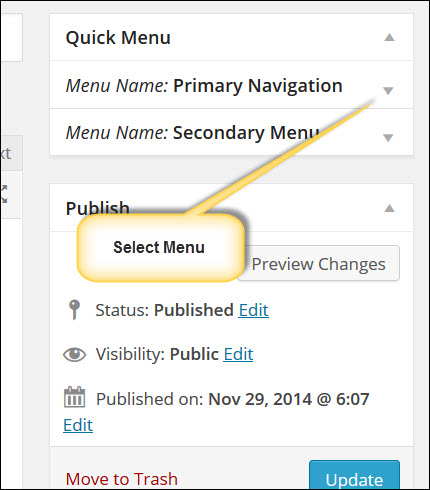Edit the Published status link
The width and height of the screenshot is (430, 490).
253,310
